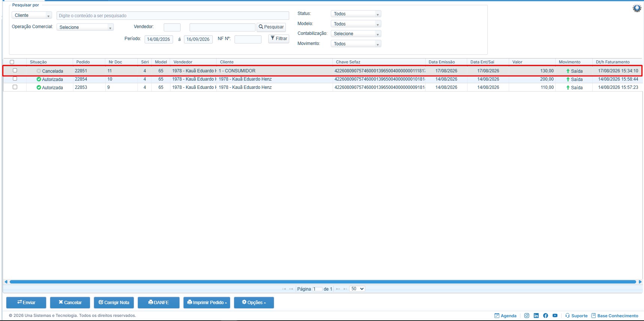Sort by the Data Ent/Sai column header
Screen dimensions: 644x321
(x=483, y=62)
